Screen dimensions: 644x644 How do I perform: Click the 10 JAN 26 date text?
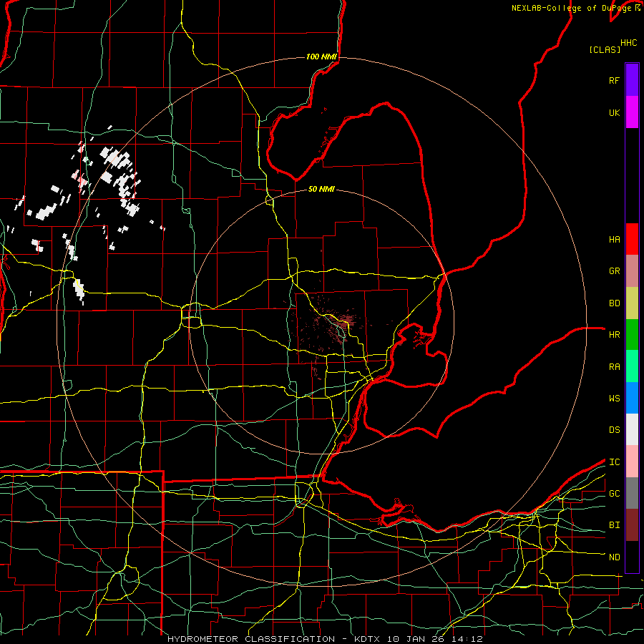tap(417, 639)
